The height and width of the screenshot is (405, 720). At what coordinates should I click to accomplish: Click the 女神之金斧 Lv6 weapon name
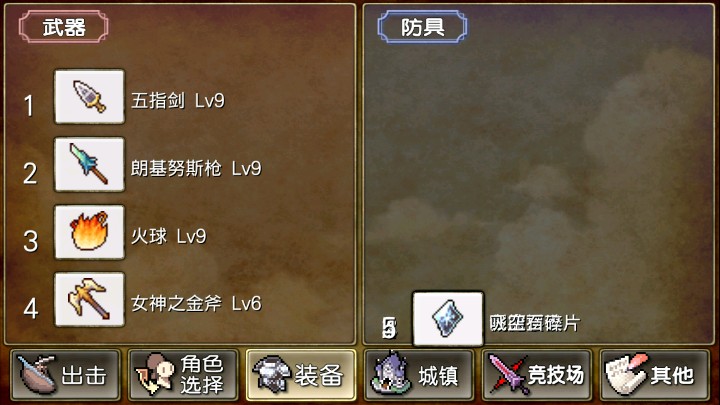196,304
